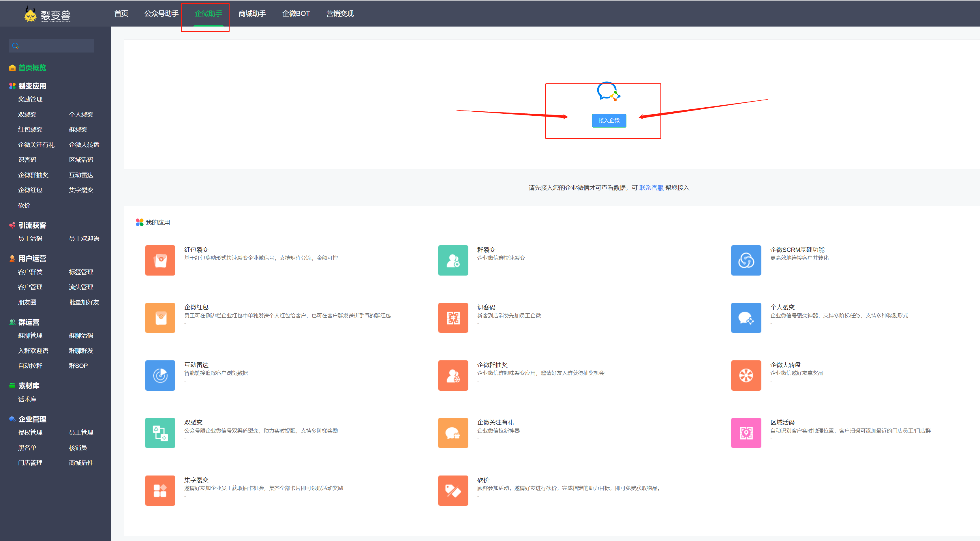Image resolution: width=980 pixels, height=541 pixels.
Task: Select the 营销变现 top menu item
Action: tap(340, 14)
